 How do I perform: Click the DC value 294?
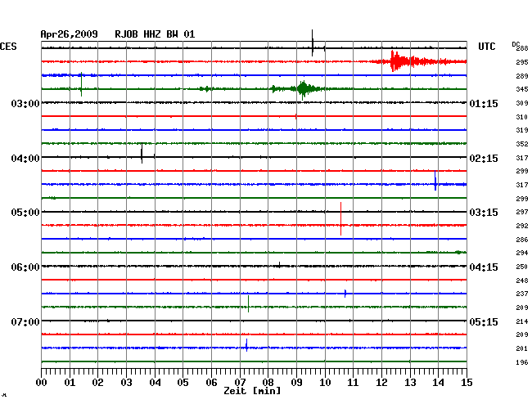(522, 253)
